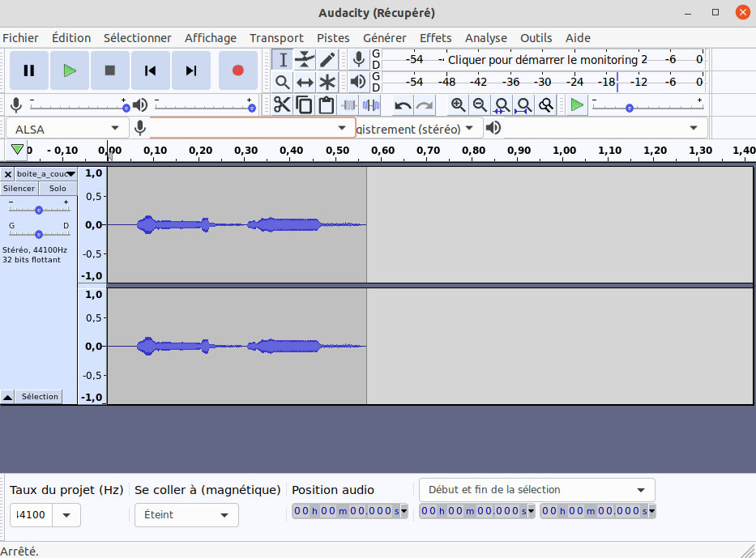Open the Début et fin de la sélection dropdown
The image size is (756, 558).
[x=536, y=490]
